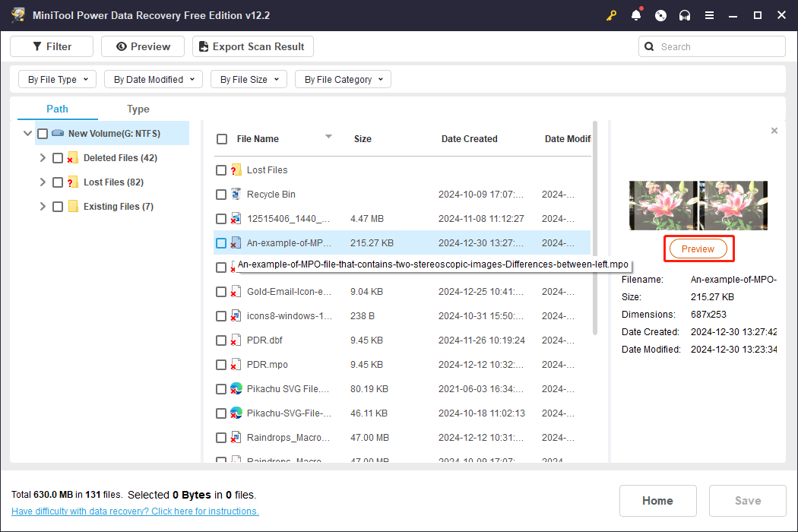The width and height of the screenshot is (798, 532).
Task: Select the PDR.dbf file name
Action: [264, 340]
